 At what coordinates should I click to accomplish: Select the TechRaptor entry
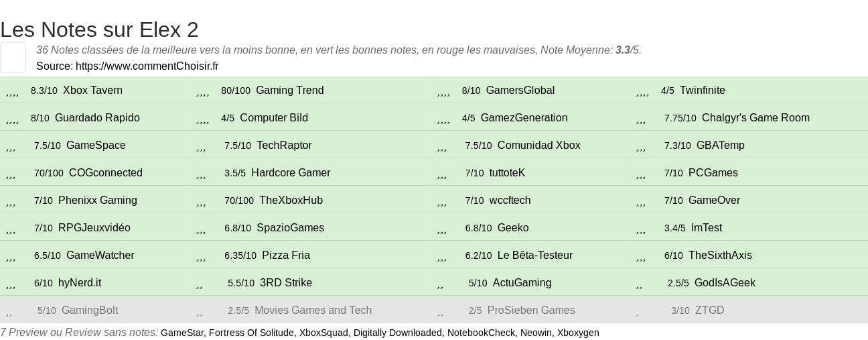(284, 146)
